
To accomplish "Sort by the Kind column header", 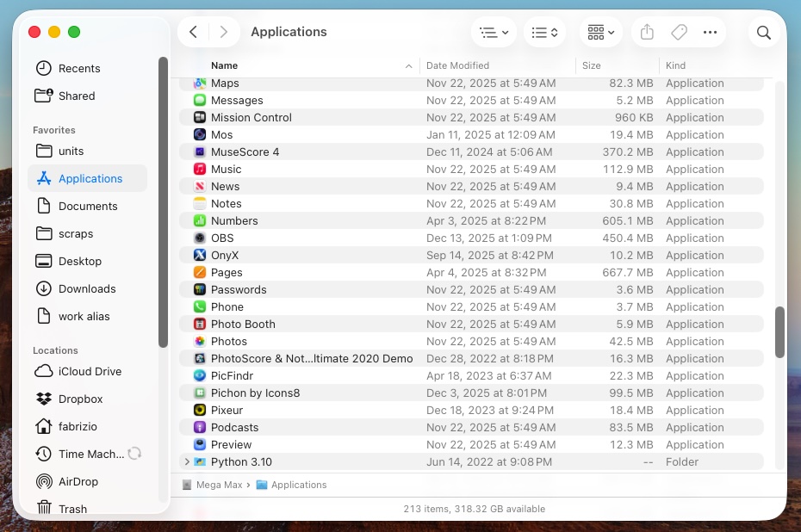I will [713, 65].
